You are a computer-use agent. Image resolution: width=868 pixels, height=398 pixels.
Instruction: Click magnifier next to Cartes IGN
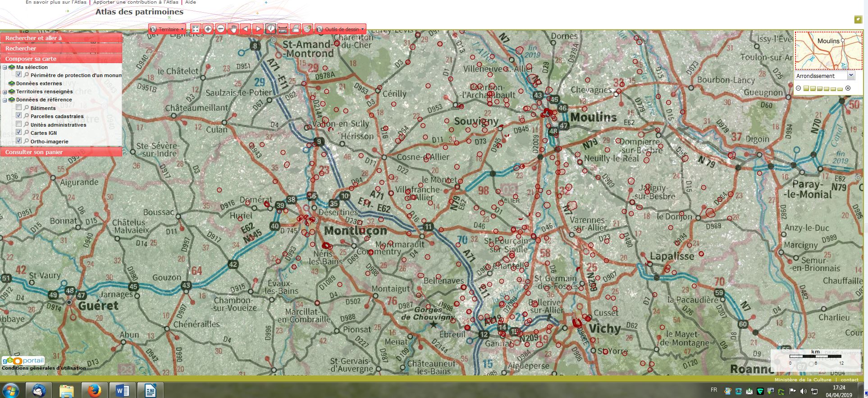(26, 133)
